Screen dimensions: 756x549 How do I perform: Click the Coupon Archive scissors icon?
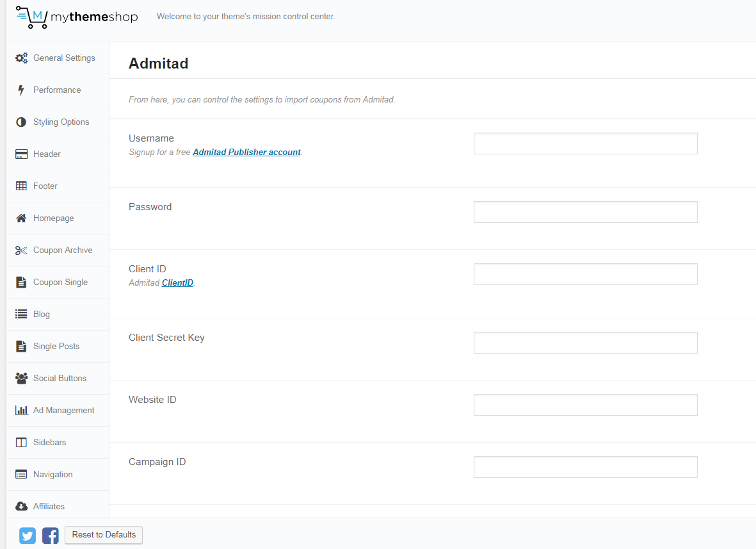pyautogui.click(x=21, y=250)
